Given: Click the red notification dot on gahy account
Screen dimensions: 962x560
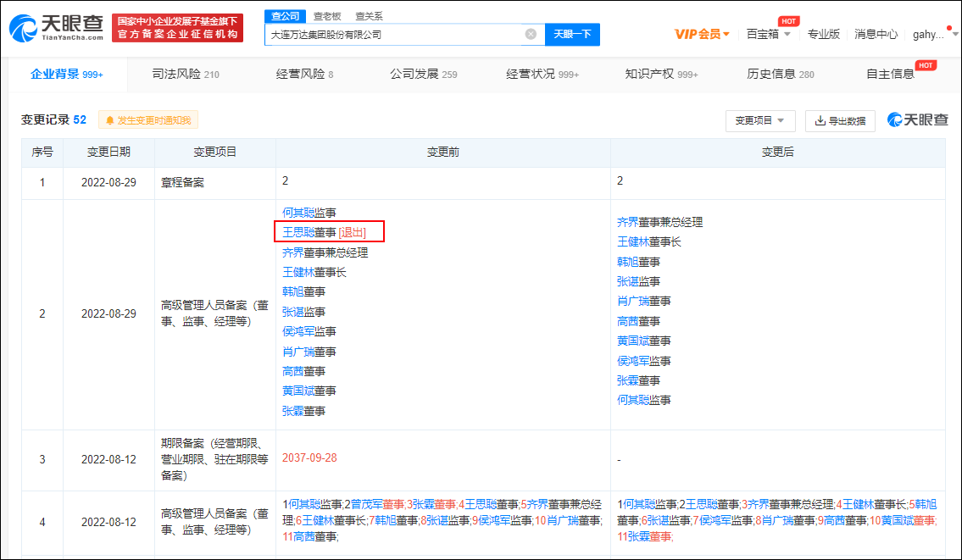Looking at the screenshot, I should [x=949, y=27].
